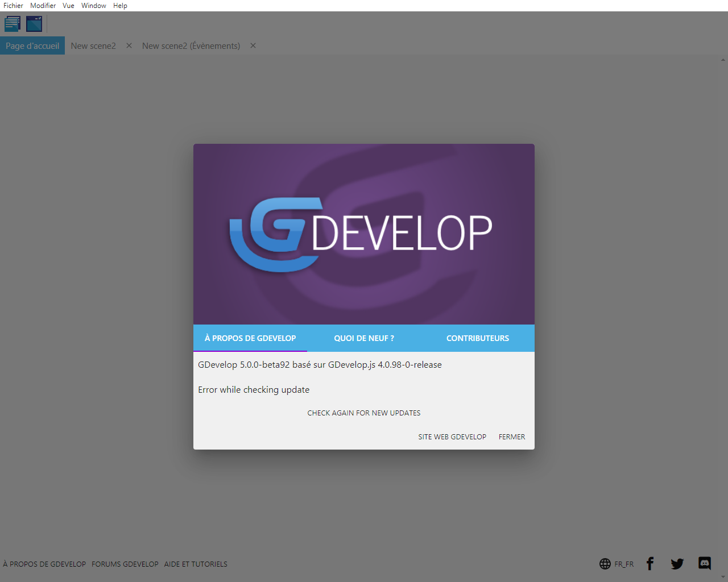
Task: Switch to the New scene2 (Évènements) tab
Action: [x=191, y=45]
